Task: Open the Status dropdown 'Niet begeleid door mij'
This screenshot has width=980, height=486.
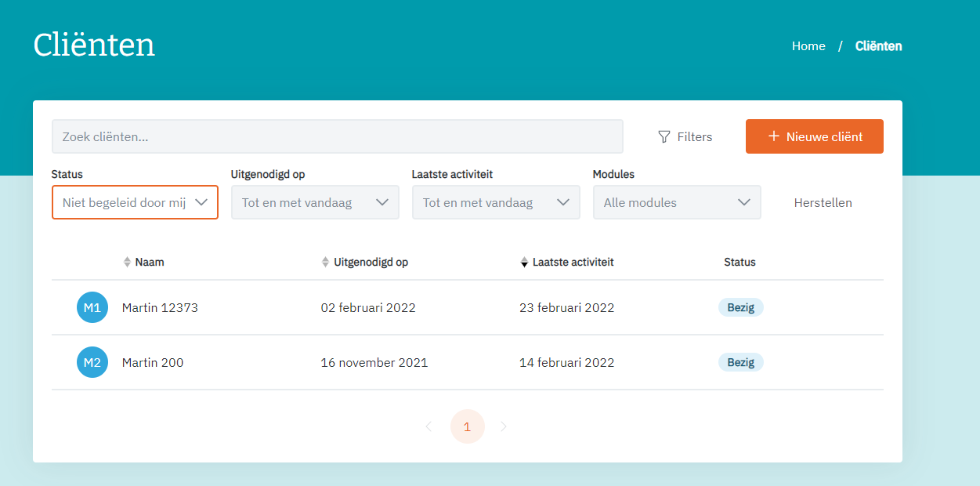Action: 135,202
